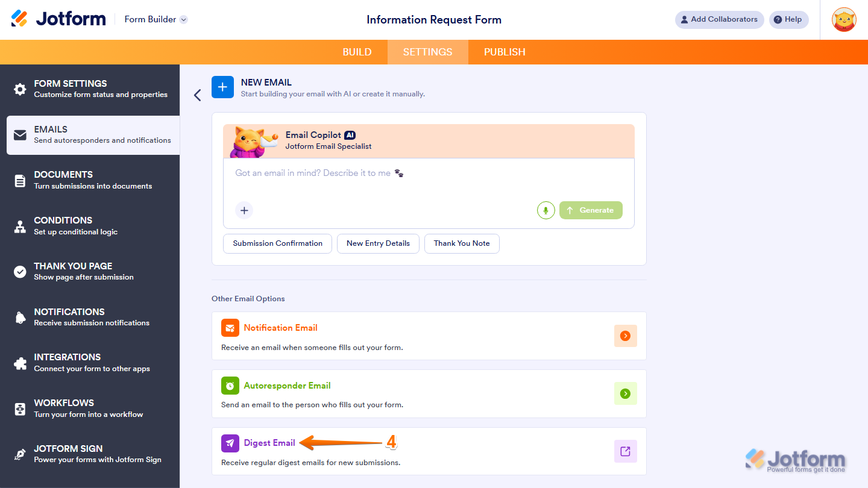Switch to the BUILD tab
The width and height of the screenshot is (868, 488).
(x=357, y=52)
